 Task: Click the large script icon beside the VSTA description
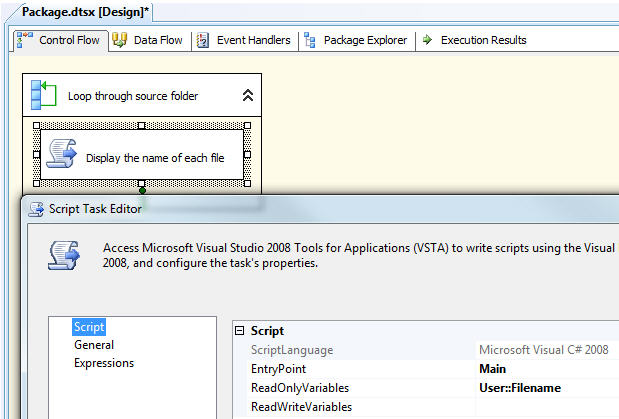click(62, 254)
